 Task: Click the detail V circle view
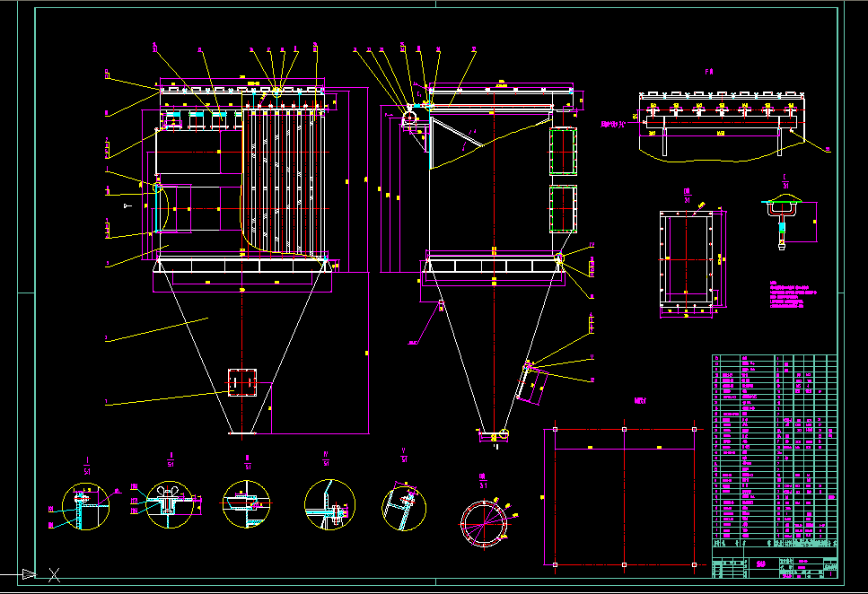404,504
